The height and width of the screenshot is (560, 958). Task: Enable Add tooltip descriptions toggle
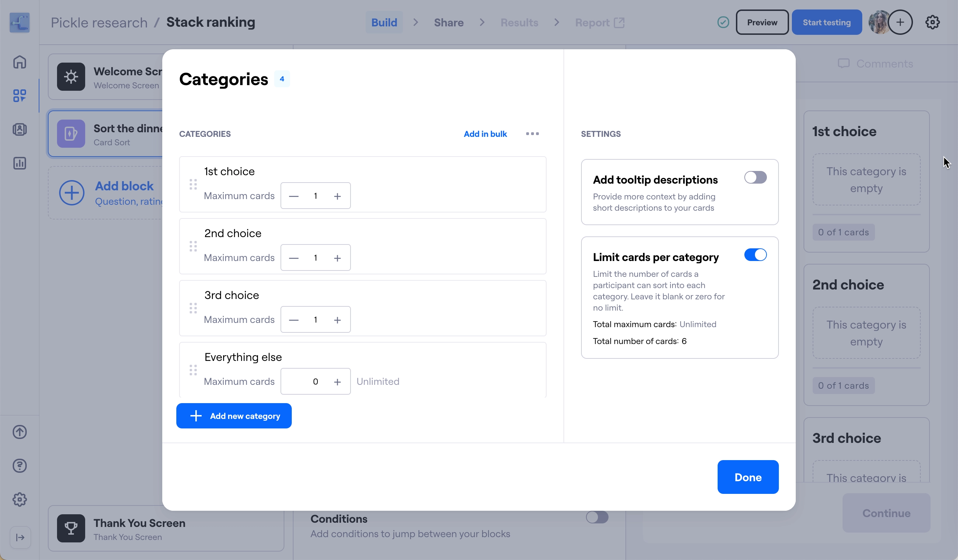(x=755, y=177)
